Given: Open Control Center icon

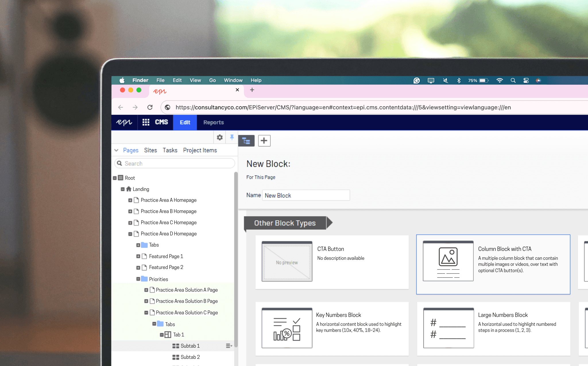Looking at the screenshot, I should pyautogui.click(x=526, y=81).
